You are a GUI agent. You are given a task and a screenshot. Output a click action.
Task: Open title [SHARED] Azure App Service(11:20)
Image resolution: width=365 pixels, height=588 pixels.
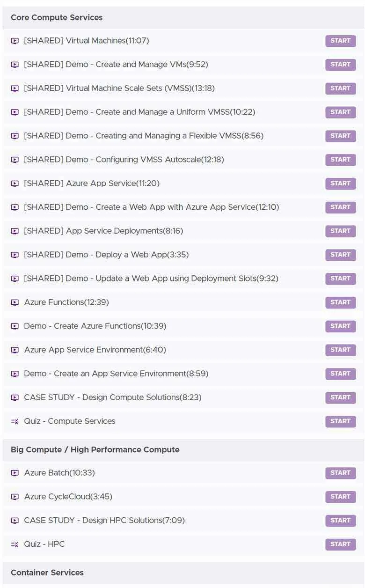click(x=92, y=184)
